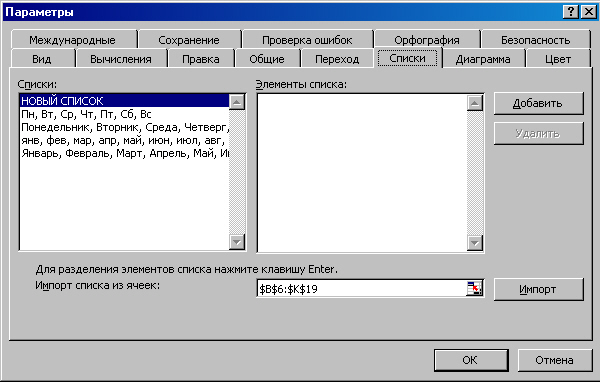
Task: Click the Добавить button
Action: coord(538,103)
